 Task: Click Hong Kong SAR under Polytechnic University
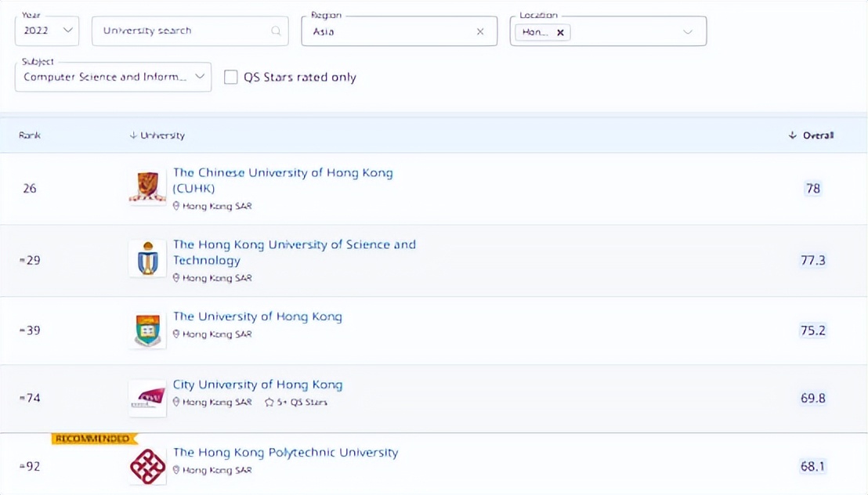[x=217, y=470]
